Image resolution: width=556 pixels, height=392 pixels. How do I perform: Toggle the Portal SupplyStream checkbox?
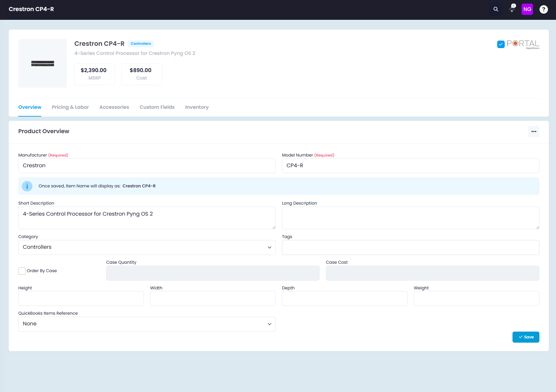pos(501,44)
